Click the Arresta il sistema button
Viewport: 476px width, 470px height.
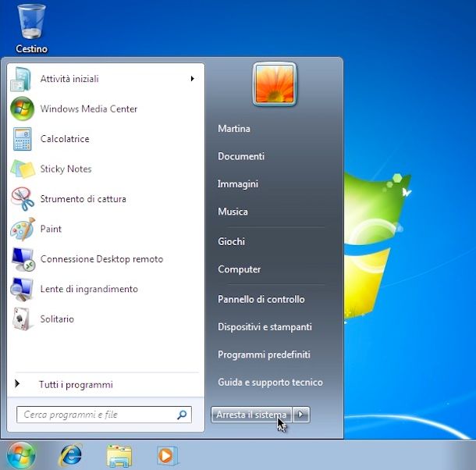click(x=251, y=415)
